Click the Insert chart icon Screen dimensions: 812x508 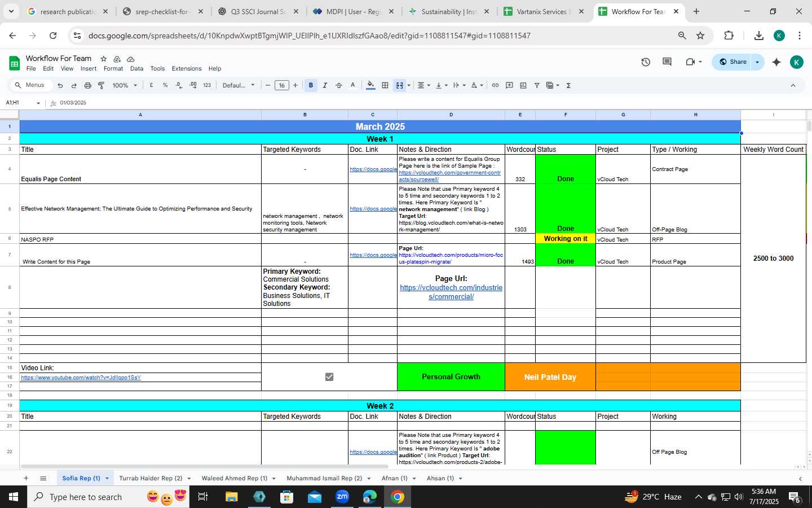(523, 85)
